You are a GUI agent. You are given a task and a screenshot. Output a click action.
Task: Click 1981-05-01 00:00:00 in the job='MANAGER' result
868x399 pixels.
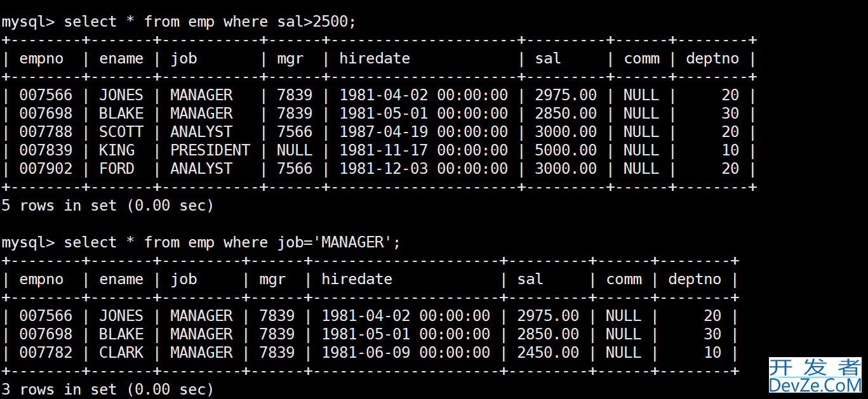click(x=406, y=334)
